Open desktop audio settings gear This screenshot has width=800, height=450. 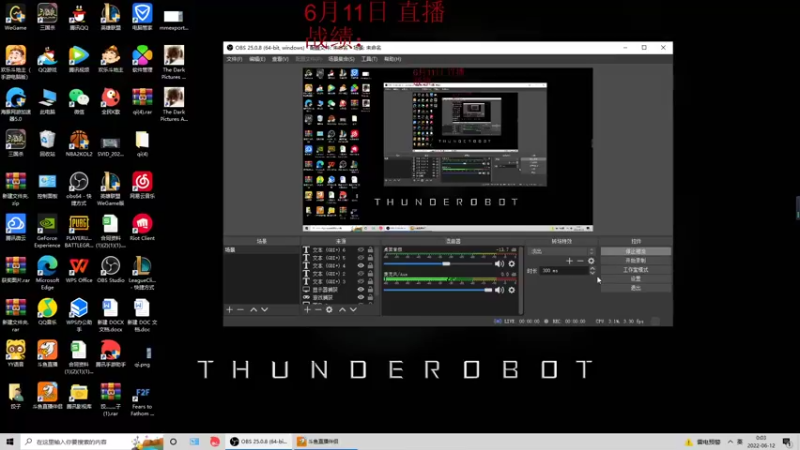(x=512, y=264)
